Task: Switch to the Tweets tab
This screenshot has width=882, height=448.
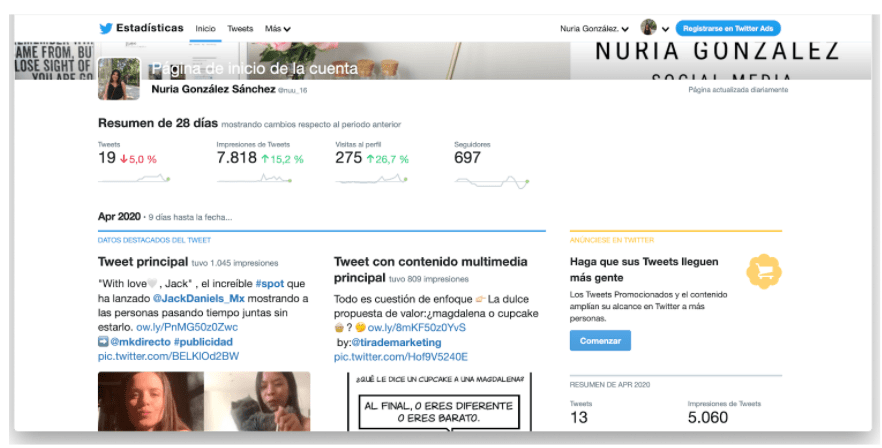Action: 240,29
